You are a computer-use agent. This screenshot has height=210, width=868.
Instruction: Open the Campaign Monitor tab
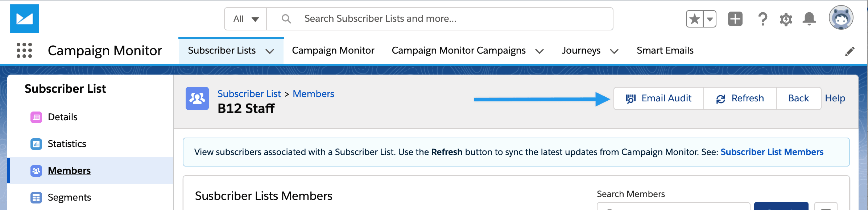[x=333, y=50]
